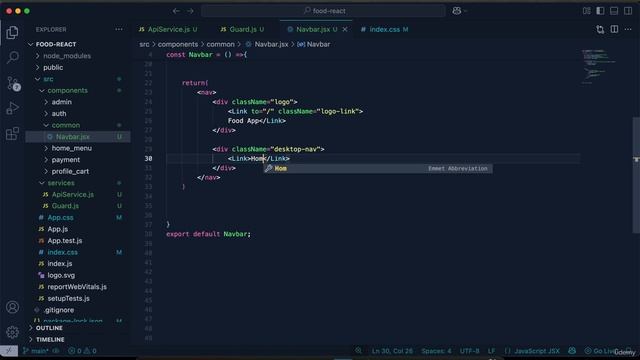The height and width of the screenshot is (360, 640).
Task: Switch to index.css tab
Action: click(x=384, y=29)
